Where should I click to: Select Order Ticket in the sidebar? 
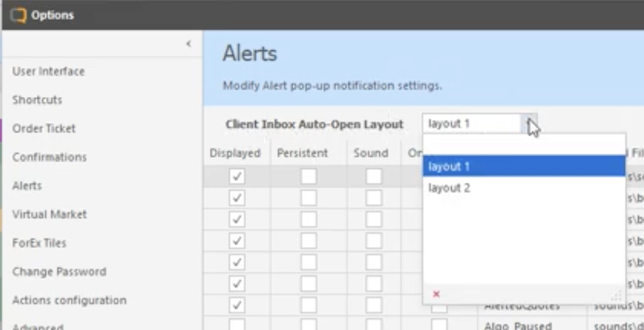point(44,129)
